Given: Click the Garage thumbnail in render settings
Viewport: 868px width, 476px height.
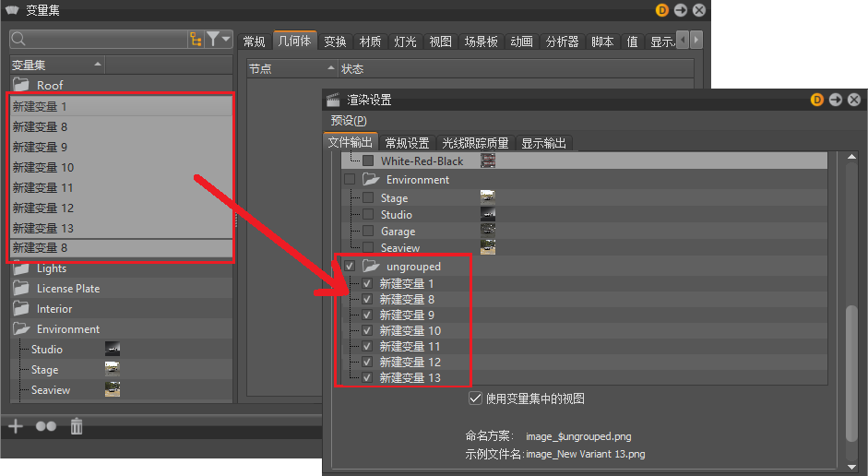Looking at the screenshot, I should click(488, 231).
